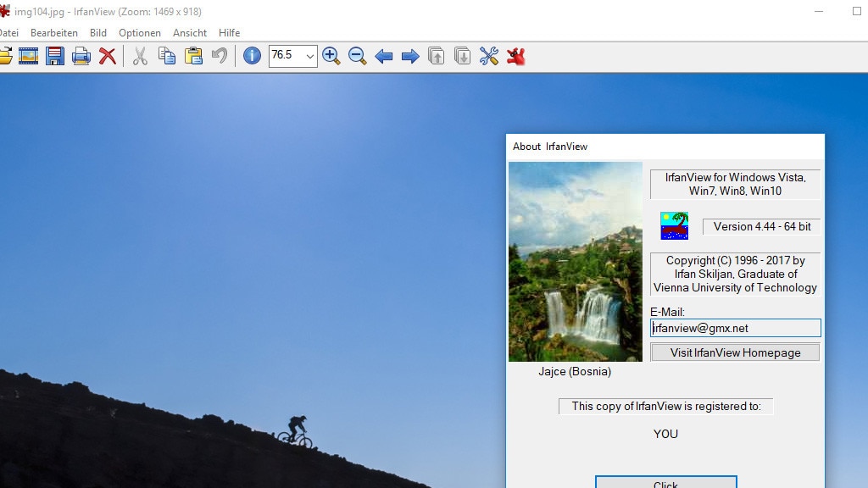Visit the IrfanView Homepage
Screen dimensions: 868x488
734,352
